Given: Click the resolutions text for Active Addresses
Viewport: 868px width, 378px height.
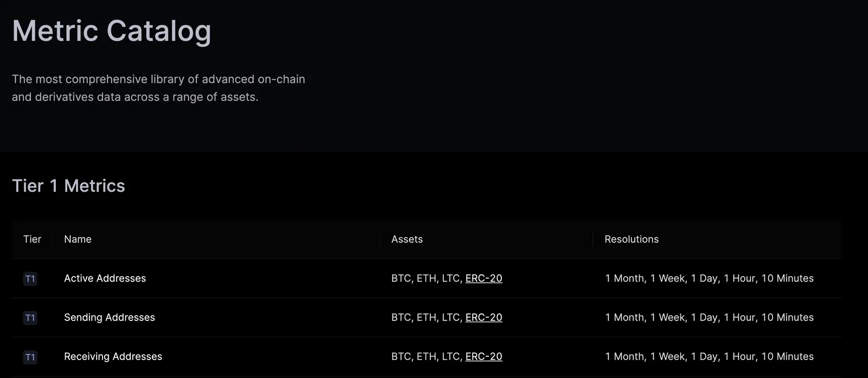Looking at the screenshot, I should (x=710, y=278).
